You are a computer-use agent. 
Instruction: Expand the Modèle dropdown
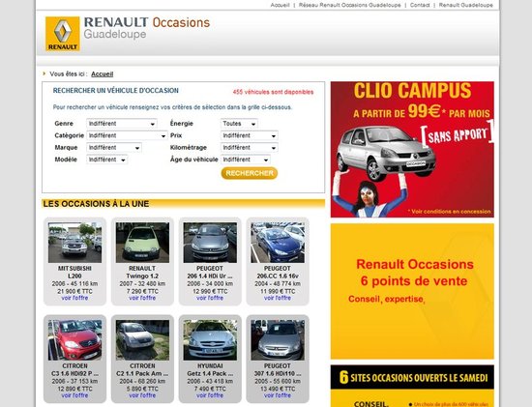[107, 160]
